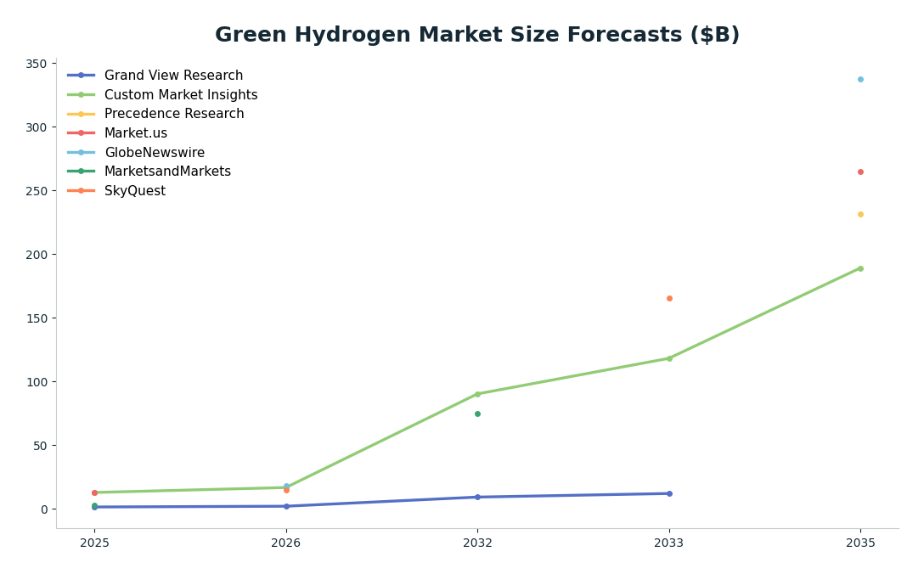This screenshot has height=574, width=924.
Task: Click the light green Custom Market Insights legend marker
Action: [82, 95]
